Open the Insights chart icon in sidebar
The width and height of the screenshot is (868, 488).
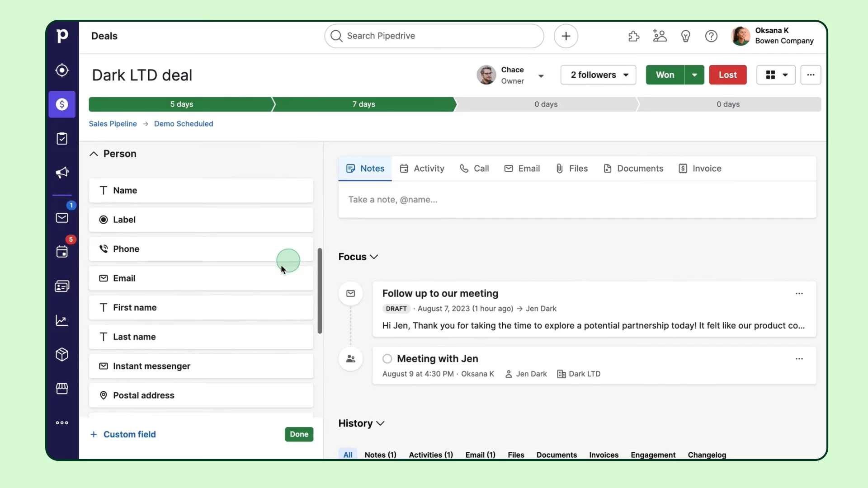[62, 320]
